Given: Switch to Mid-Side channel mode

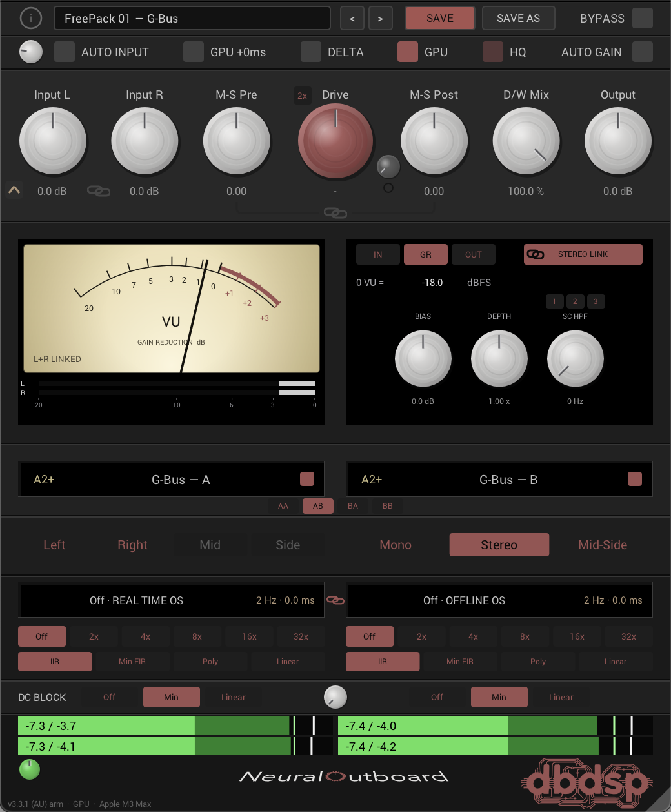Looking at the screenshot, I should 603,545.
